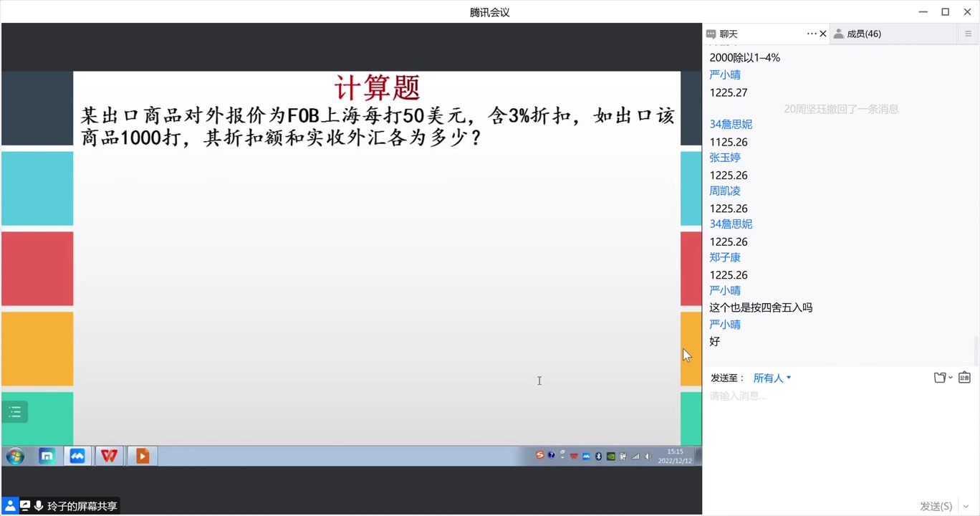Click the network signal tray icon
The image size is (980, 516).
pyautogui.click(x=635, y=456)
